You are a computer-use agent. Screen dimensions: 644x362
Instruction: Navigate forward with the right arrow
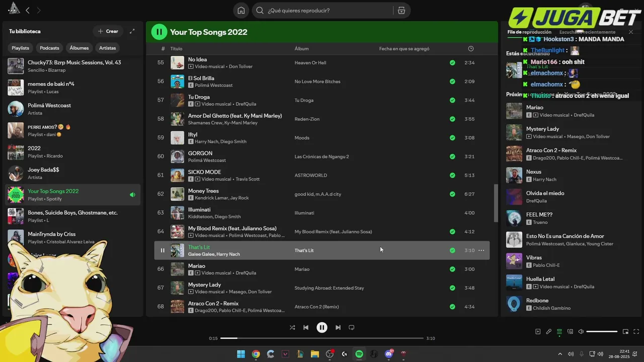pyautogui.click(x=39, y=10)
